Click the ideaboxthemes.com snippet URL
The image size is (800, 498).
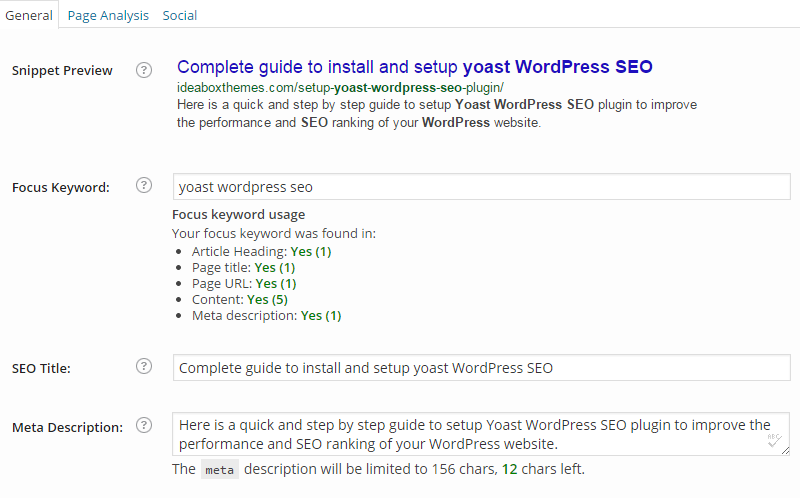[340, 88]
